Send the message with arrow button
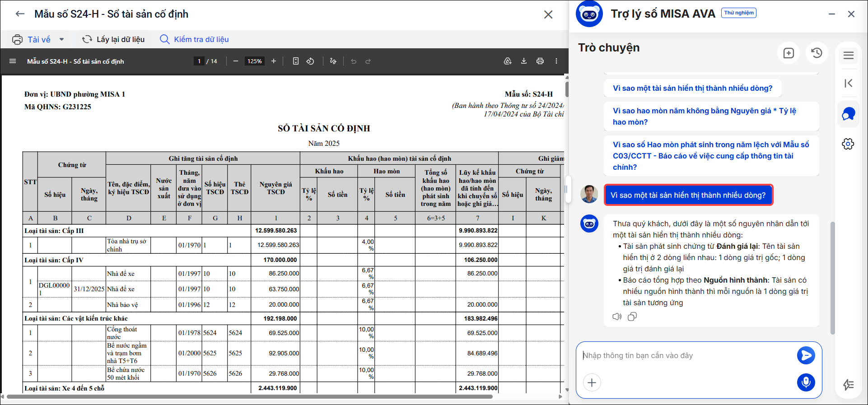 click(806, 355)
